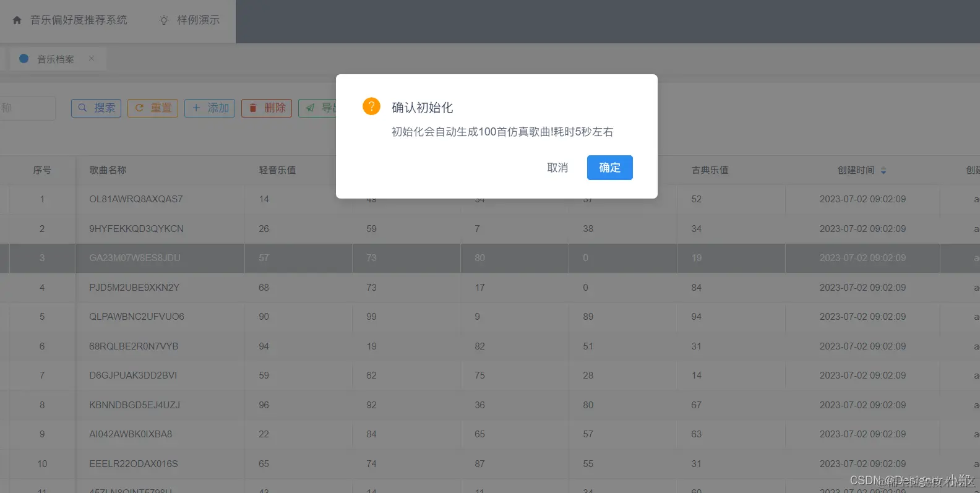Click the home icon beside 音乐偏好度推荐系统
Screen dimensions: 980x493
(17, 20)
